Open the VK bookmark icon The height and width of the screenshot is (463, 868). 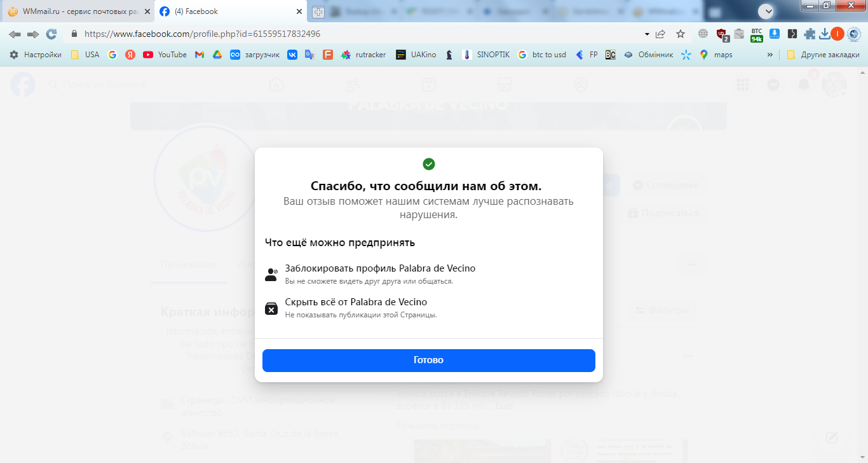pos(292,55)
